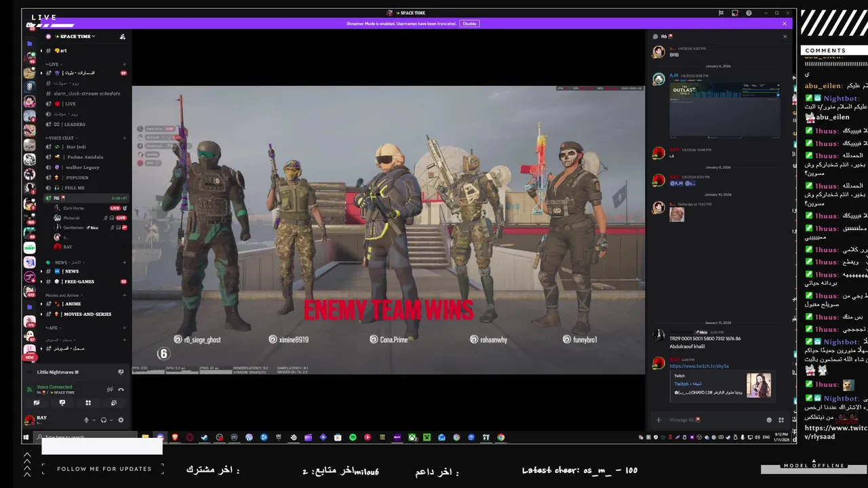Dismiss the Streamer Mode banner

tap(785, 24)
